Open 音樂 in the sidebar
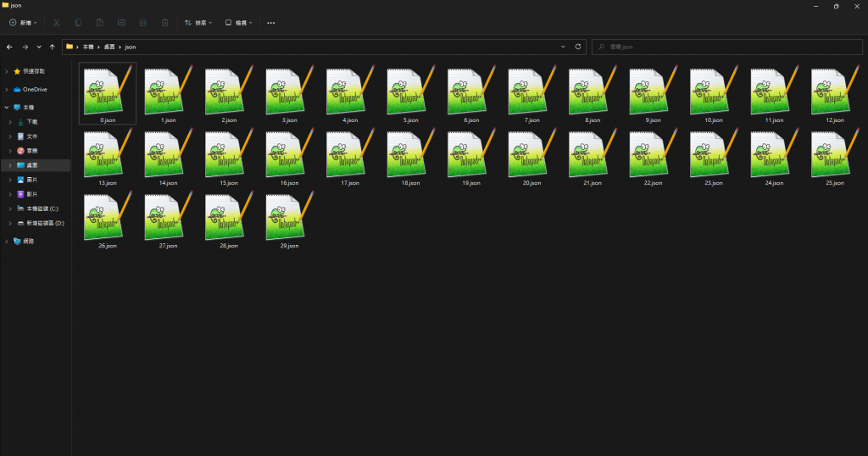 point(32,151)
